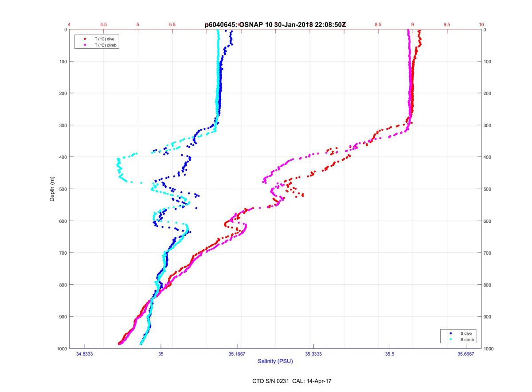Click temperature tick label 9.5 on top axis
This screenshot has height=392, width=532.
[x=447, y=25]
